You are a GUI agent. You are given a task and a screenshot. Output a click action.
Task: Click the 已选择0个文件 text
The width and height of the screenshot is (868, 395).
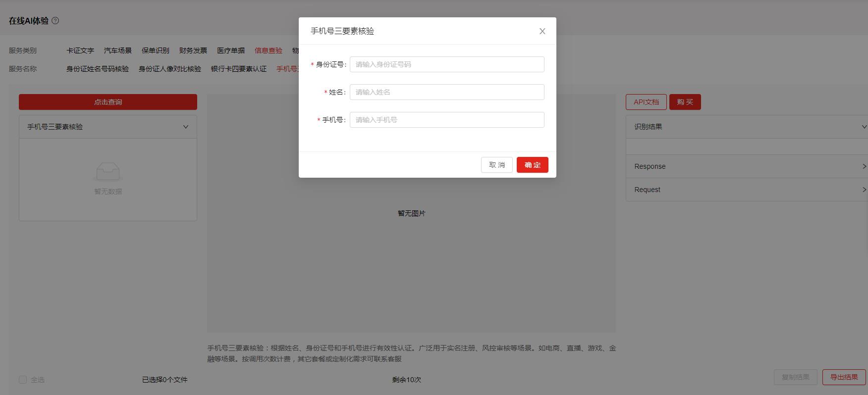coord(165,380)
